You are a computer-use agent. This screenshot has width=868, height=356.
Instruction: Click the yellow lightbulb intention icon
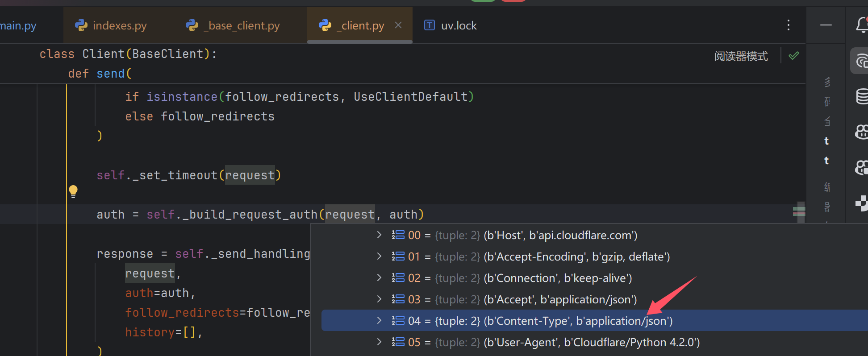point(73,191)
